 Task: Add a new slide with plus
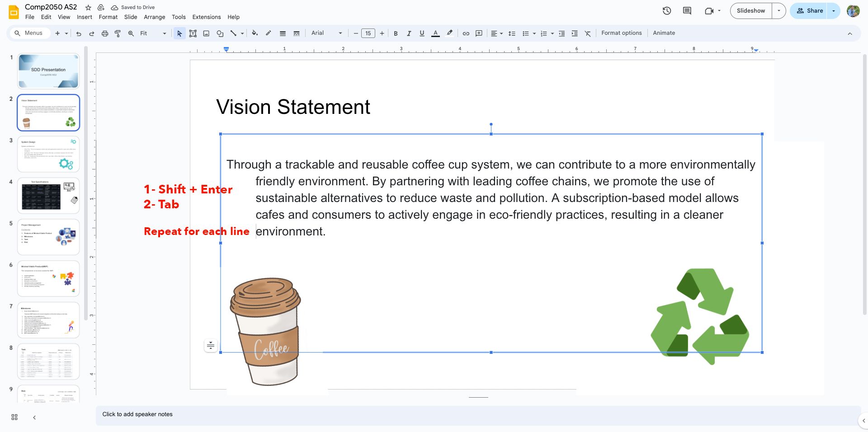tap(57, 33)
